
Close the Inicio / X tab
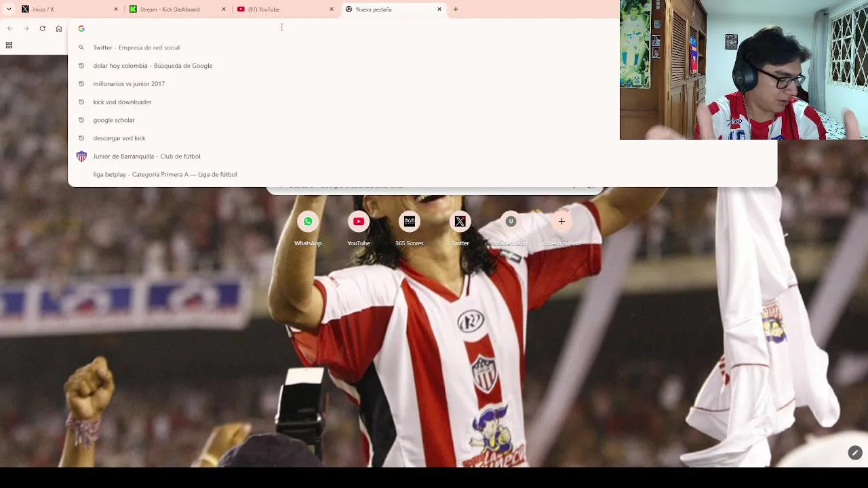point(116,9)
